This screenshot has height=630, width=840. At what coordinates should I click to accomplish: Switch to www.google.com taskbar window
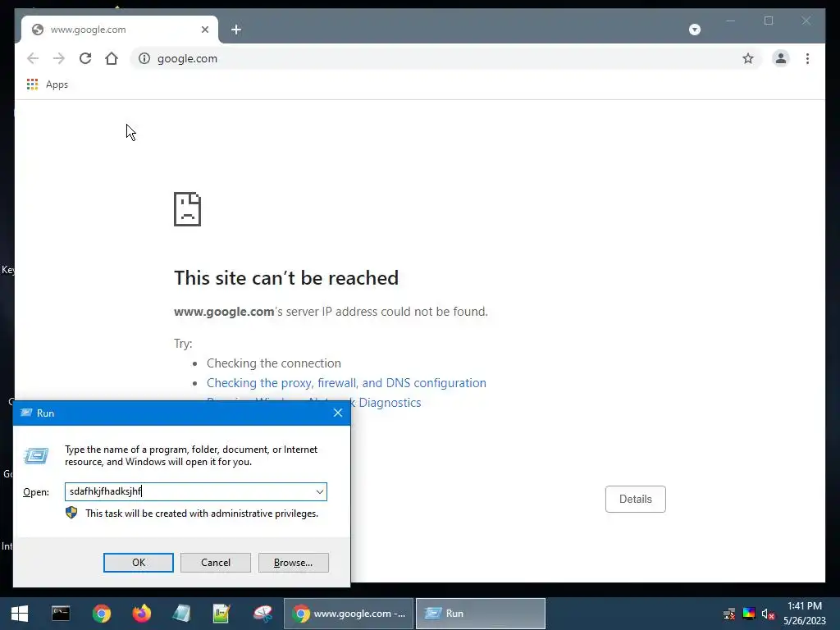pos(349,614)
